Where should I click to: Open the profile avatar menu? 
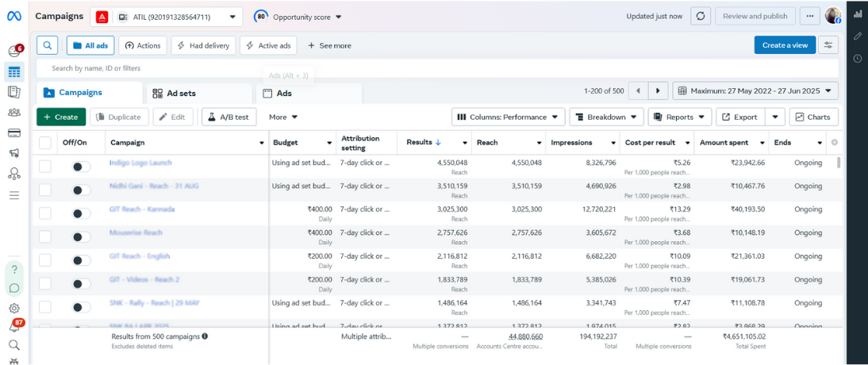click(833, 16)
